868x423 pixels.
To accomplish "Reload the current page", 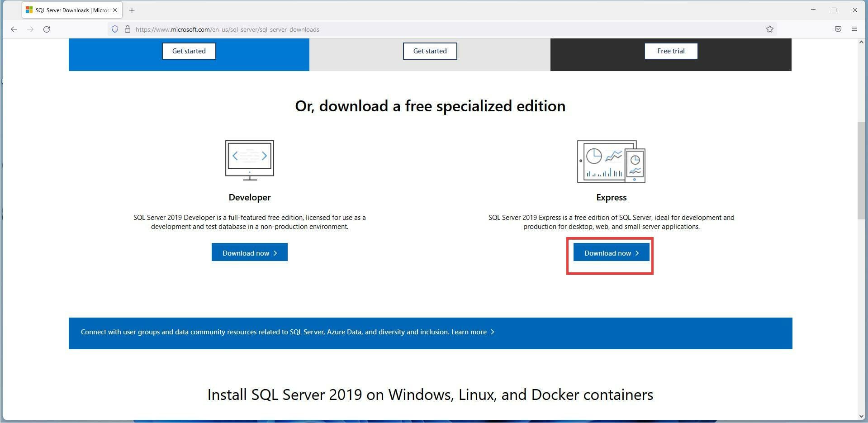I will pos(47,29).
